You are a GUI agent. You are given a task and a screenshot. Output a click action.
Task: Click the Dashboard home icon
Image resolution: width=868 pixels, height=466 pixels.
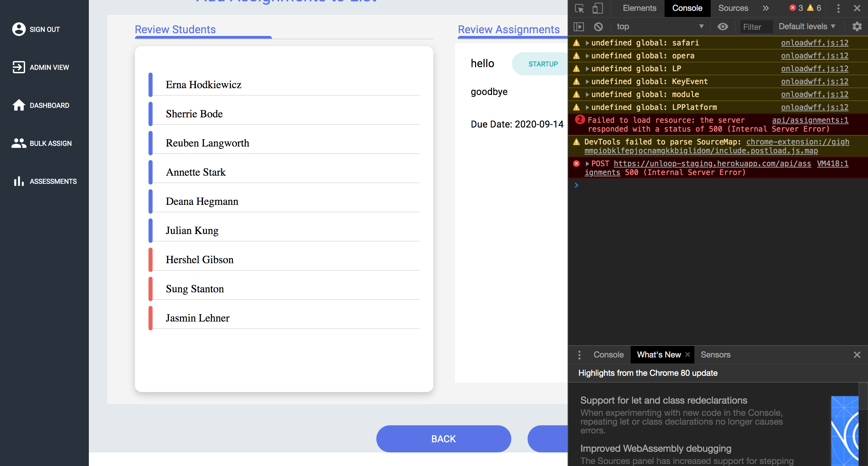19,105
